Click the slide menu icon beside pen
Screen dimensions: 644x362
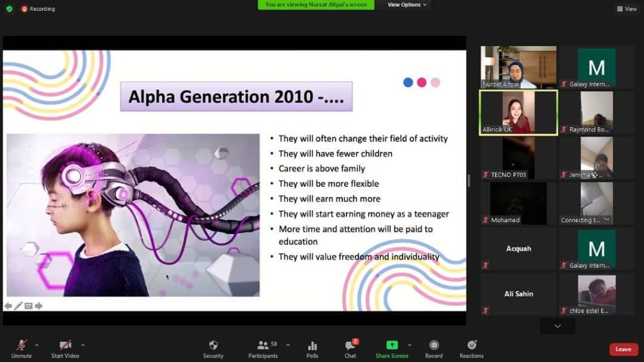point(28,305)
